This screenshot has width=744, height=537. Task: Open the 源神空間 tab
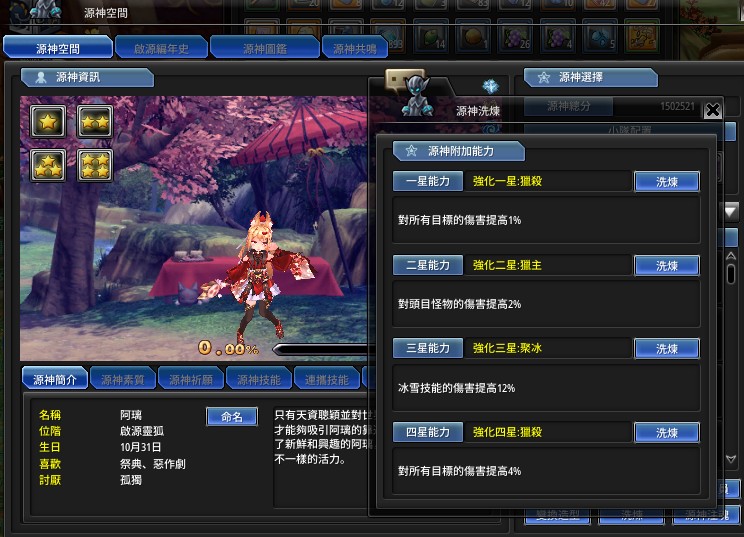58,48
